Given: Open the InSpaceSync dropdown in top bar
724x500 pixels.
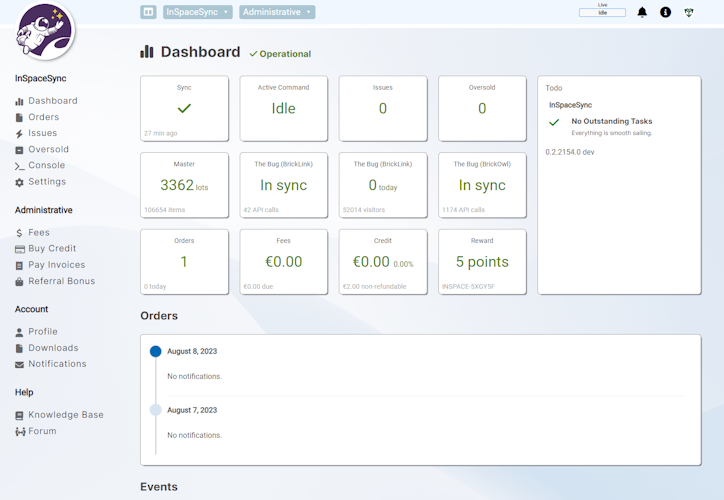Looking at the screenshot, I should coord(197,12).
